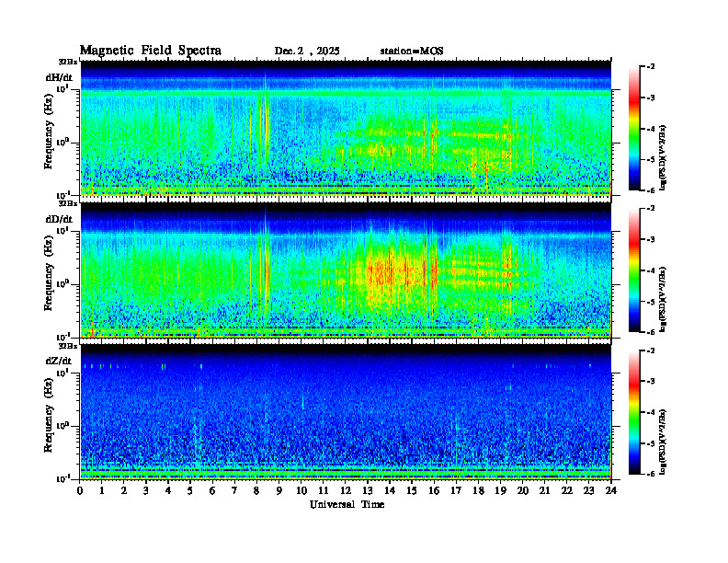Click the log PSD unit label beside dD/dt color scale
The width and height of the screenshot is (728, 563).
click(x=665, y=299)
